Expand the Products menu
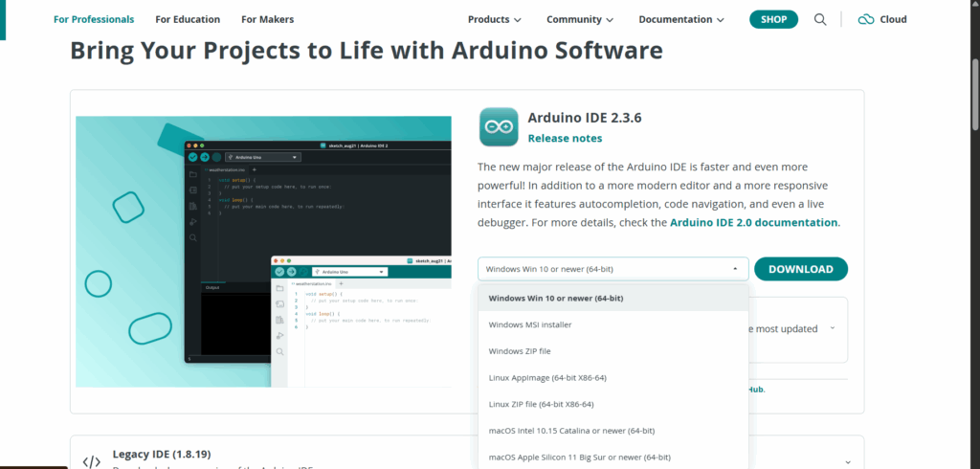980x469 pixels. coord(494,19)
